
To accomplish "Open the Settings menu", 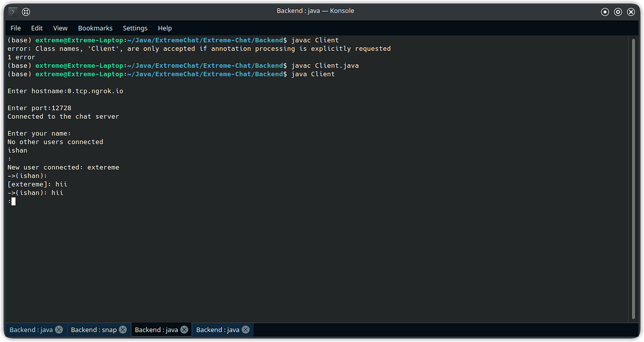I will pyautogui.click(x=135, y=28).
